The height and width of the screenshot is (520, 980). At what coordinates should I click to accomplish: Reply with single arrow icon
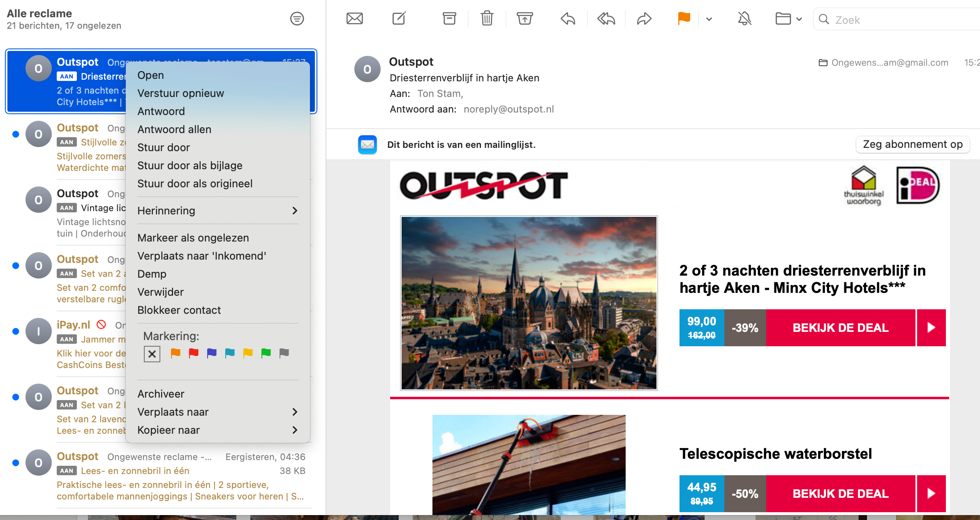(x=568, y=18)
